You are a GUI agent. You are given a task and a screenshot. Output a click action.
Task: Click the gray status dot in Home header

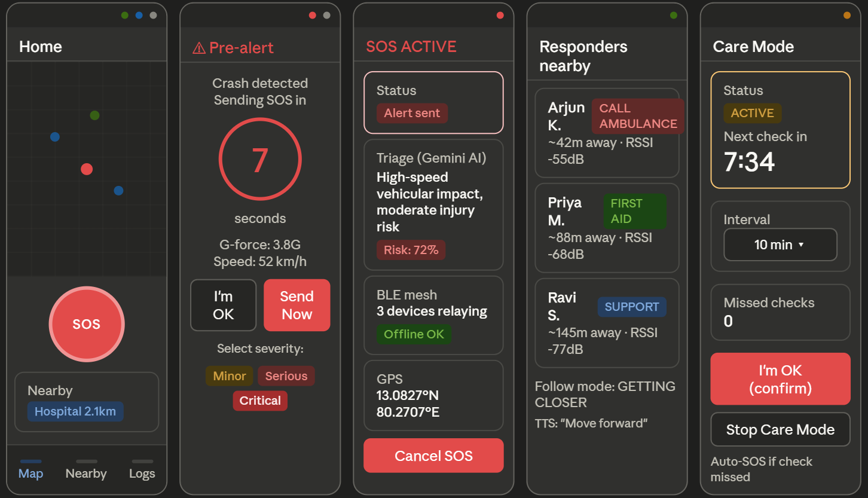click(154, 16)
